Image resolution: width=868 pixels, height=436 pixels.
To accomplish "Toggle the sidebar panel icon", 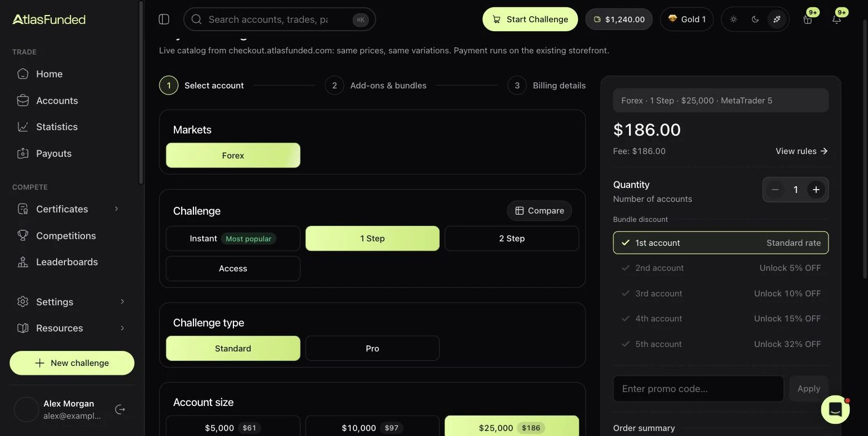I will pyautogui.click(x=164, y=19).
